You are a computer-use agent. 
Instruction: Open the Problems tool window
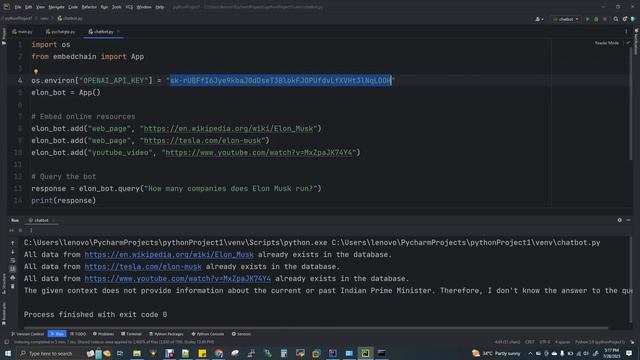103,334
